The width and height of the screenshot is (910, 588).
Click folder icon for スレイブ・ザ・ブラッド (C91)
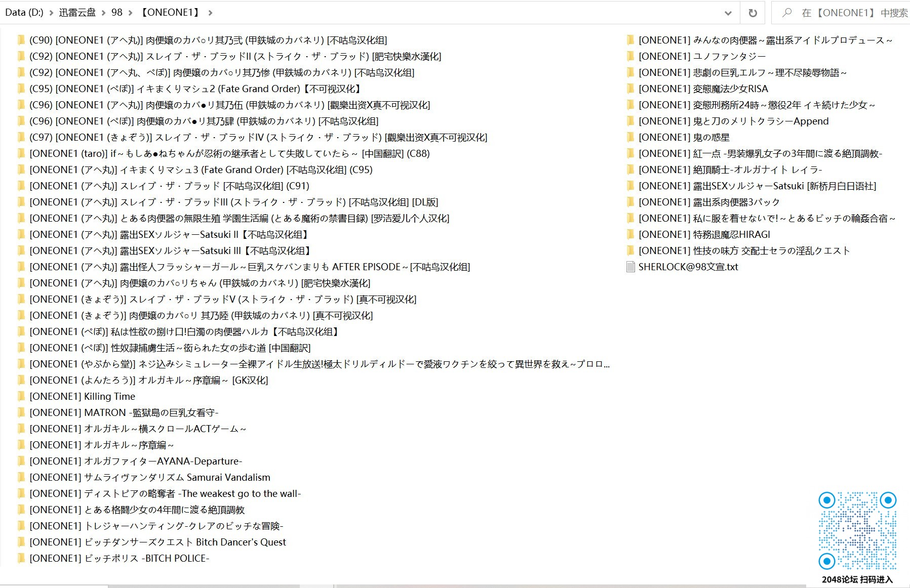(x=21, y=186)
